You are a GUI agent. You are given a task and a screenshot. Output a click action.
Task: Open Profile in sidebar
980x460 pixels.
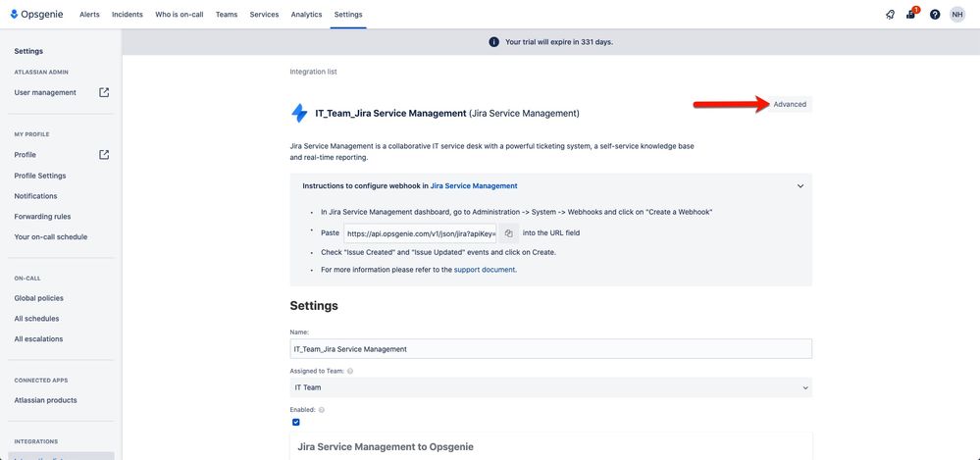tap(25, 154)
